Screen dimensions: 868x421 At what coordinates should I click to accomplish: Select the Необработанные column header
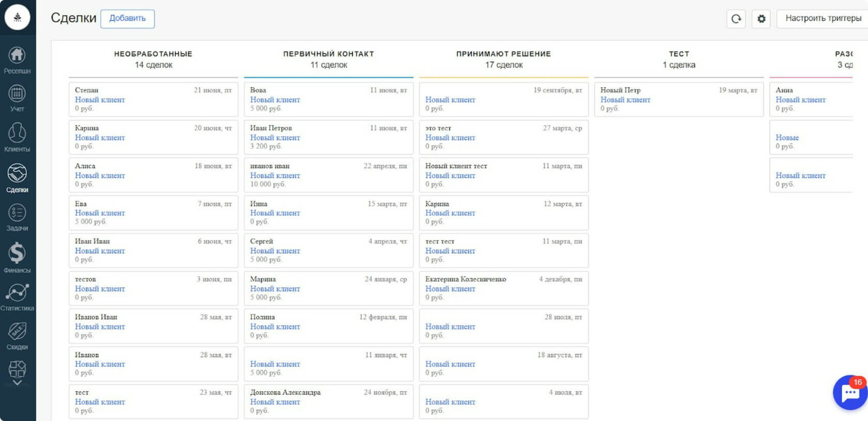(153, 54)
